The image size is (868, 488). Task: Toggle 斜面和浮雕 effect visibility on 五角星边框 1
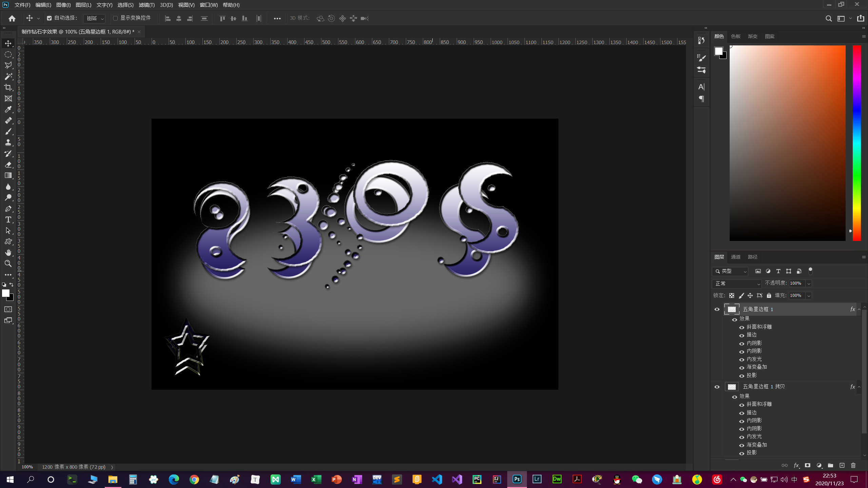point(742,327)
